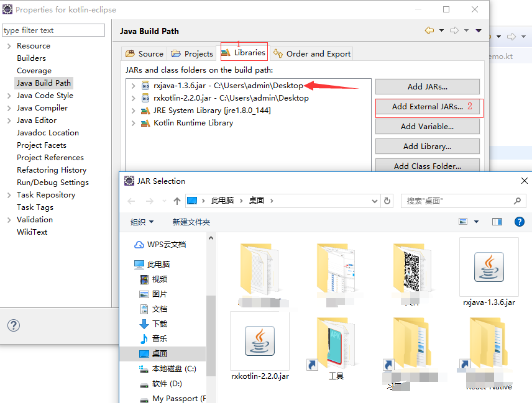Image resolution: width=532 pixels, height=403 pixels.
Task: Click Add External JARs button
Action: [x=428, y=107]
